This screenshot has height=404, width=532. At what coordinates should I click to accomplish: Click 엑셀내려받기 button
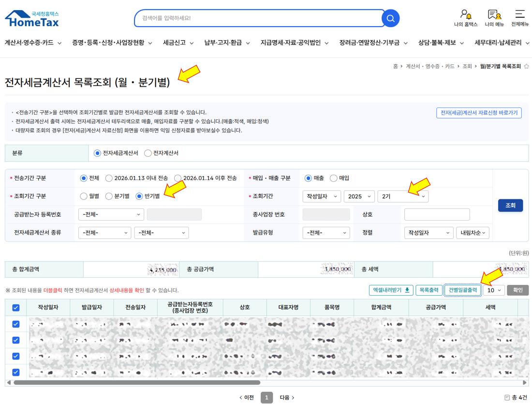(x=391, y=290)
